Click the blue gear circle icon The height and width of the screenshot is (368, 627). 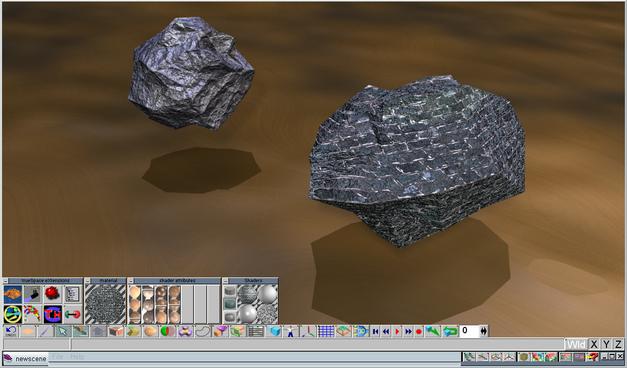pos(361,331)
